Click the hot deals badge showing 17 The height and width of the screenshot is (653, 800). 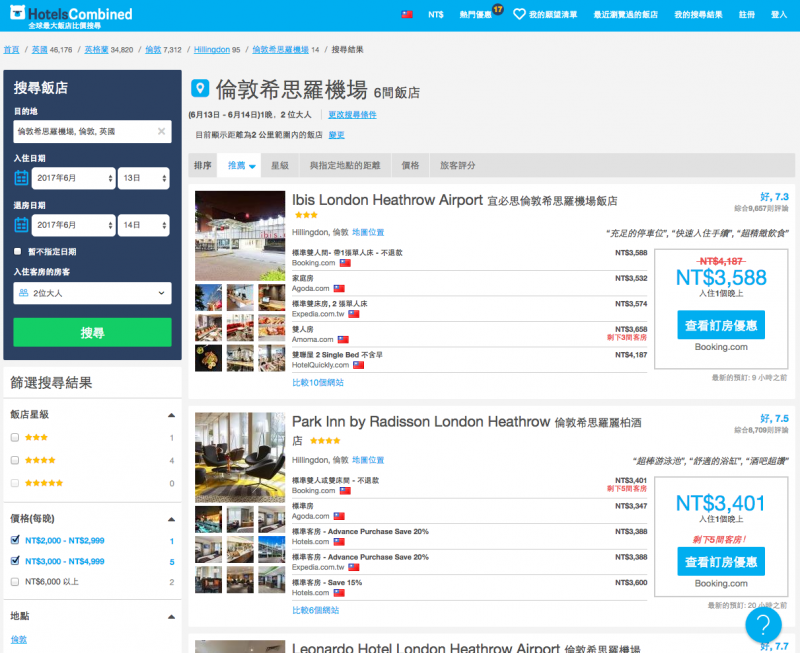(498, 9)
